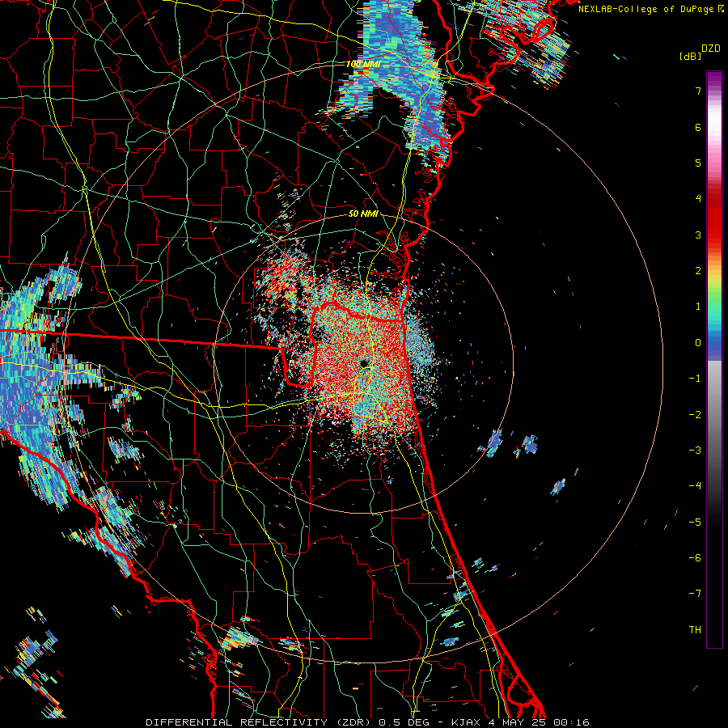The height and width of the screenshot is (728, 728).
Task: Click the 5 value on the color scale
Action: [698, 163]
